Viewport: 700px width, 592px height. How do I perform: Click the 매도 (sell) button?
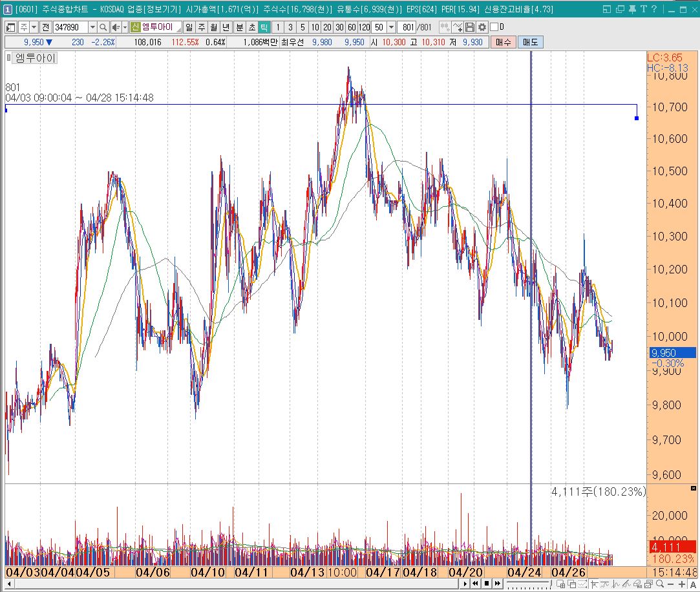coord(530,42)
